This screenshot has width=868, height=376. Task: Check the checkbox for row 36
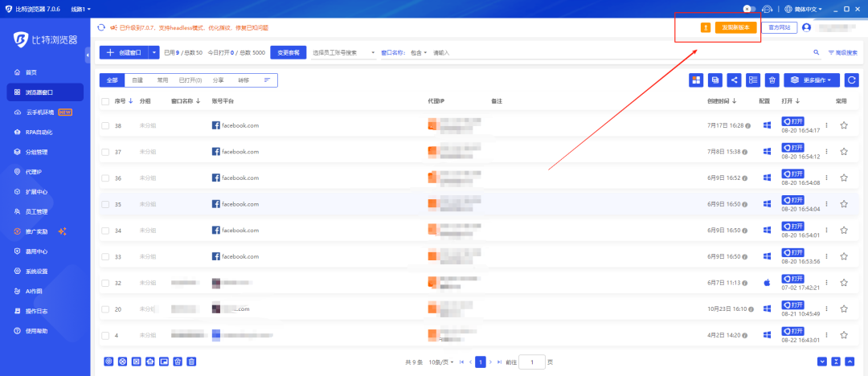[105, 178]
